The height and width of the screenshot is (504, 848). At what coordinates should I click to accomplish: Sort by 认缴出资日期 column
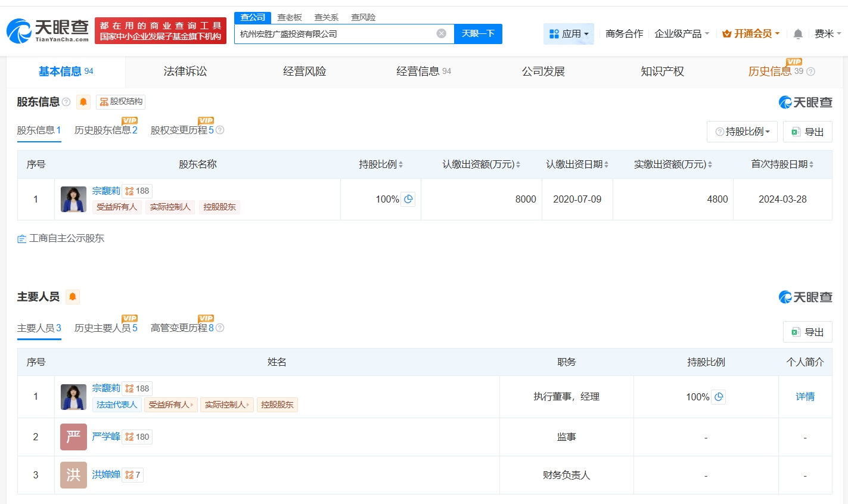(x=577, y=164)
